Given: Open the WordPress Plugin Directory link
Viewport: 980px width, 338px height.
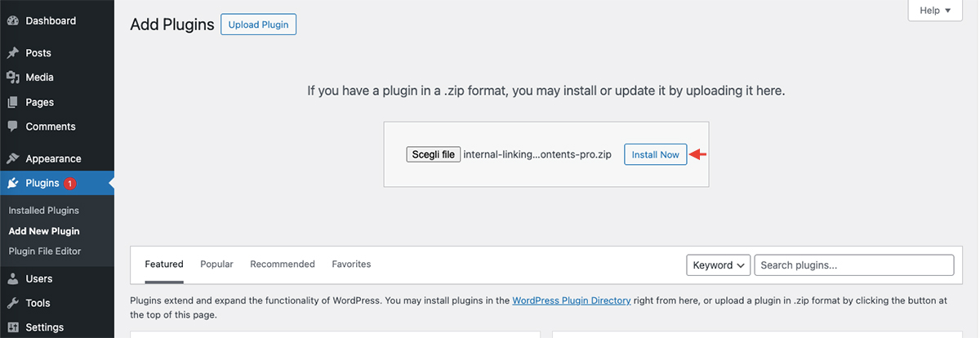Looking at the screenshot, I should (x=572, y=300).
